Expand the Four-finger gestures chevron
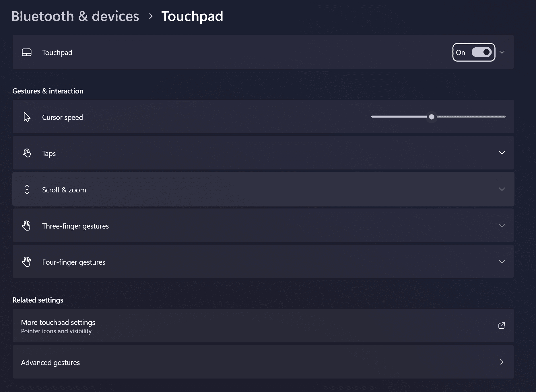Screen dimensions: 536x392 (x=502, y=262)
